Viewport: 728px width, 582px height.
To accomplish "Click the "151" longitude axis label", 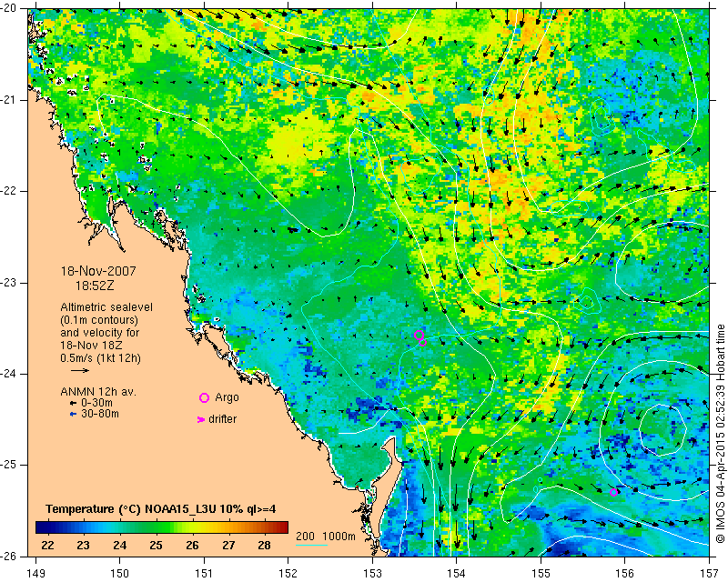I will coord(204,574).
